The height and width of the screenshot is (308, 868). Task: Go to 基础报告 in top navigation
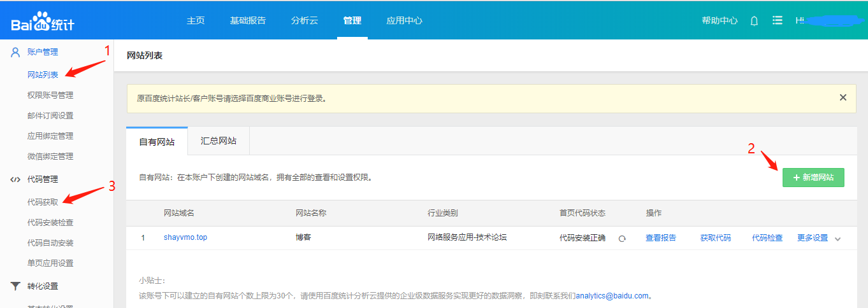[x=248, y=20]
